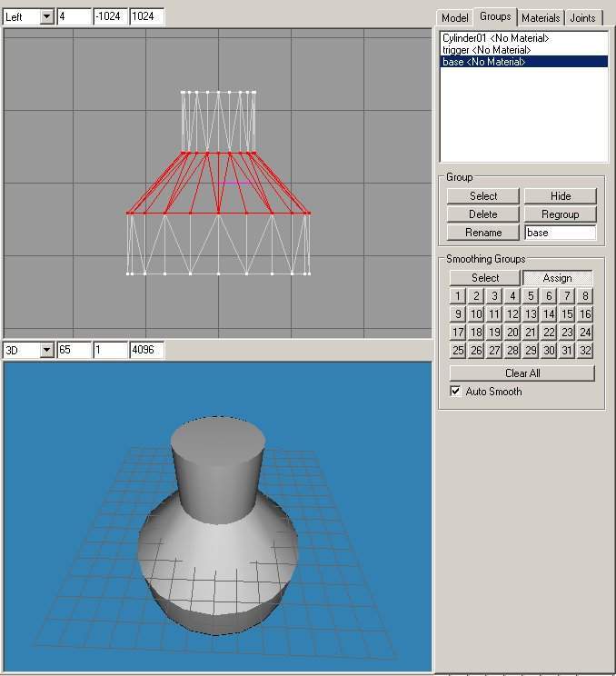
Task: Click the base group in list
Action: pyautogui.click(x=483, y=62)
